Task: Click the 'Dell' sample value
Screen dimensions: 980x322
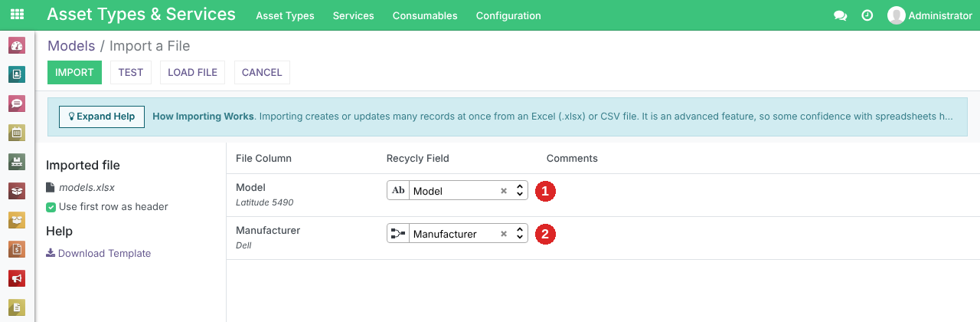Action: [x=243, y=246]
